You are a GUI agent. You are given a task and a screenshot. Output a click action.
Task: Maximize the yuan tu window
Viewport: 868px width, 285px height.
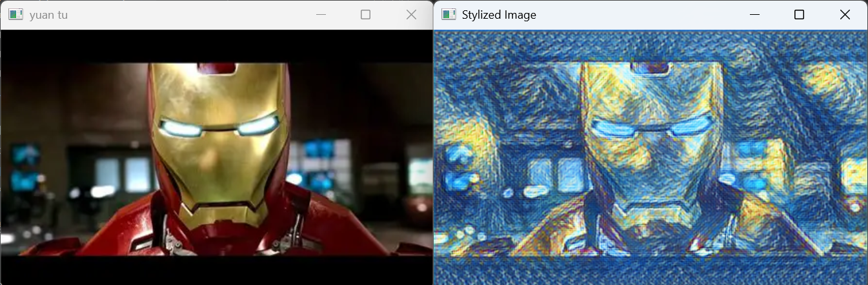[366, 15]
